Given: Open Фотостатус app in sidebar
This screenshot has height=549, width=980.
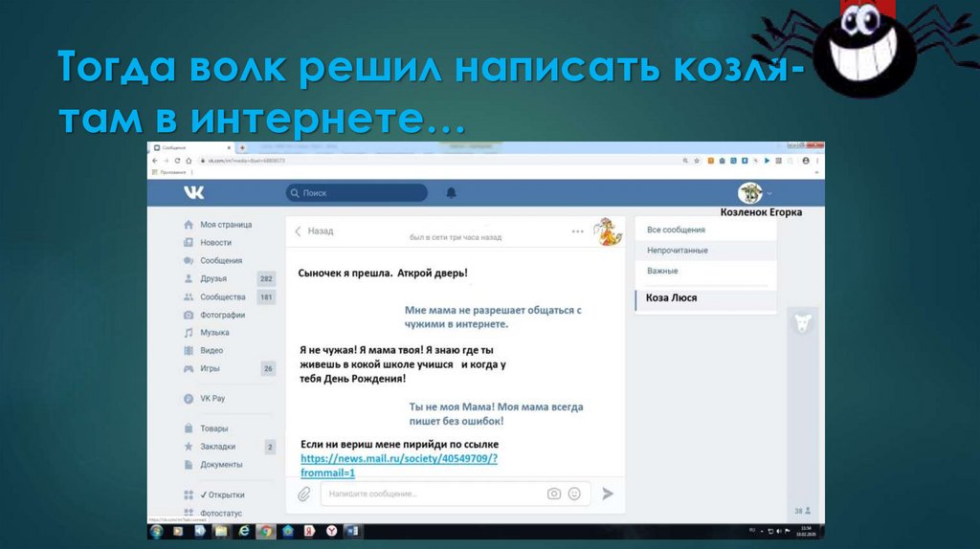Looking at the screenshot, I should point(221,514).
